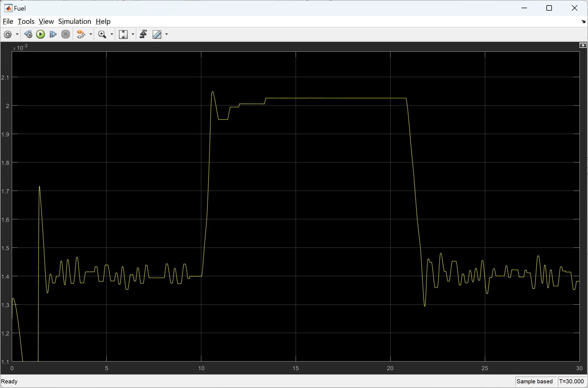Open the Simulation menu
588x388 pixels.
[74, 21]
